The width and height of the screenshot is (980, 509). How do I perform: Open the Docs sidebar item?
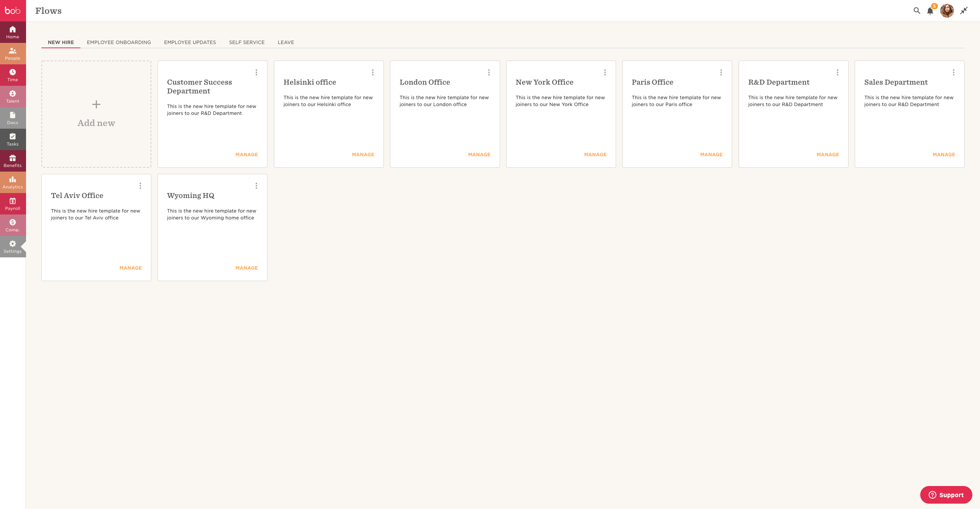13,118
